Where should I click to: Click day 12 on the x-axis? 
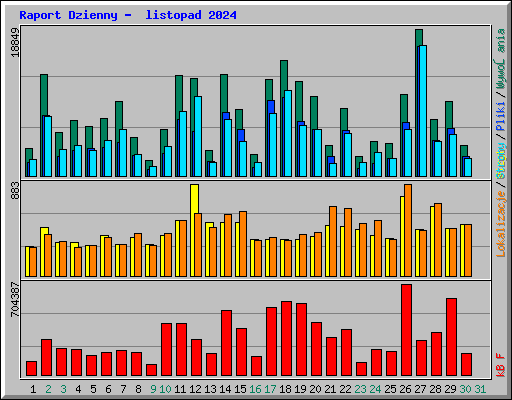click(x=195, y=389)
